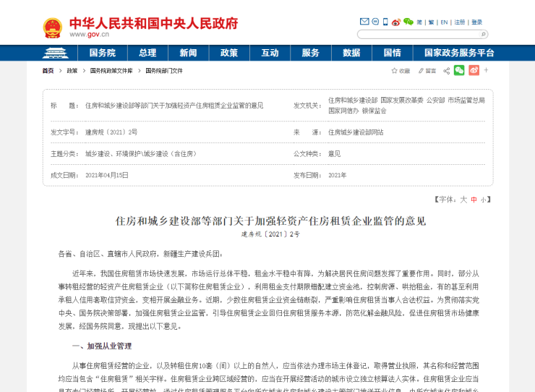The width and height of the screenshot is (535, 392).
Task: Click inside the site search box
Action: (416, 34)
